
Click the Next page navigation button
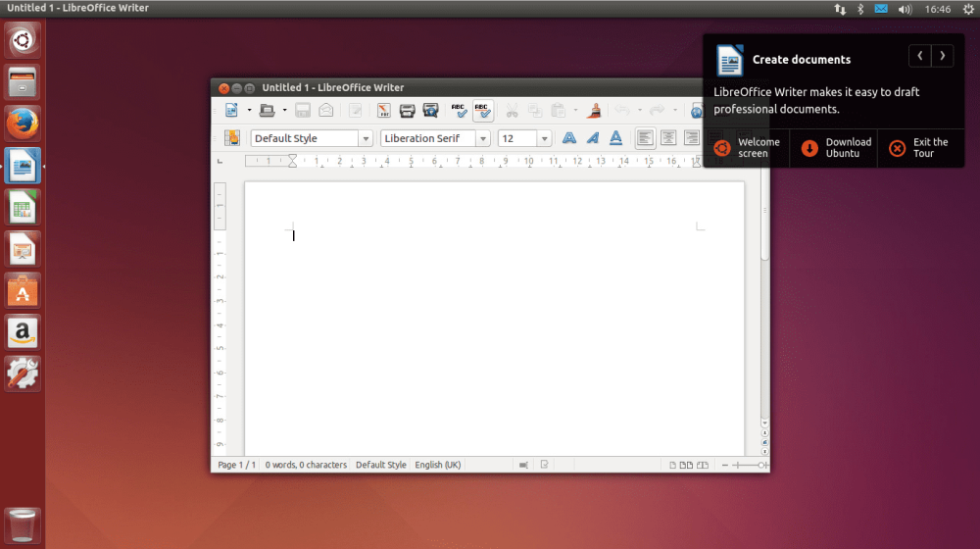click(x=764, y=452)
